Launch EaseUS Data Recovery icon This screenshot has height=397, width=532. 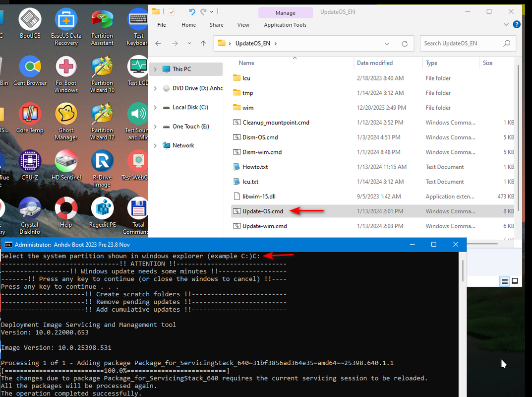(66, 27)
